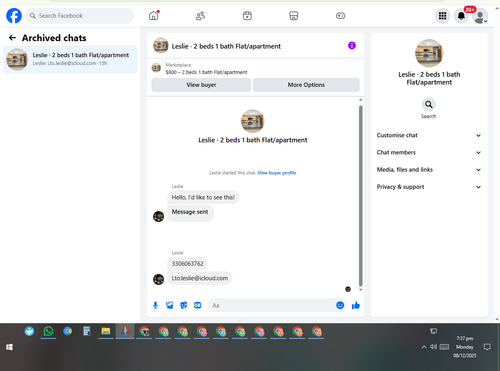
Task: Click the More Options button
Action: point(306,85)
